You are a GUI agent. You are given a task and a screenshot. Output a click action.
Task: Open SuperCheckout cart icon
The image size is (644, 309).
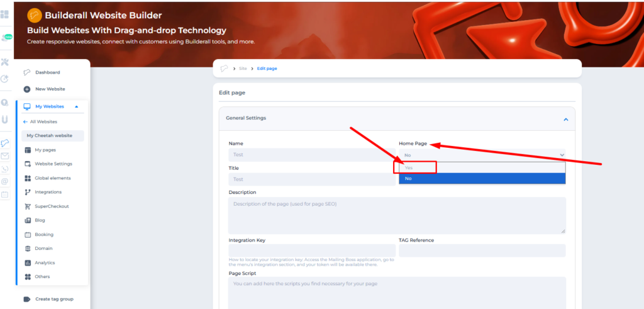(28, 206)
